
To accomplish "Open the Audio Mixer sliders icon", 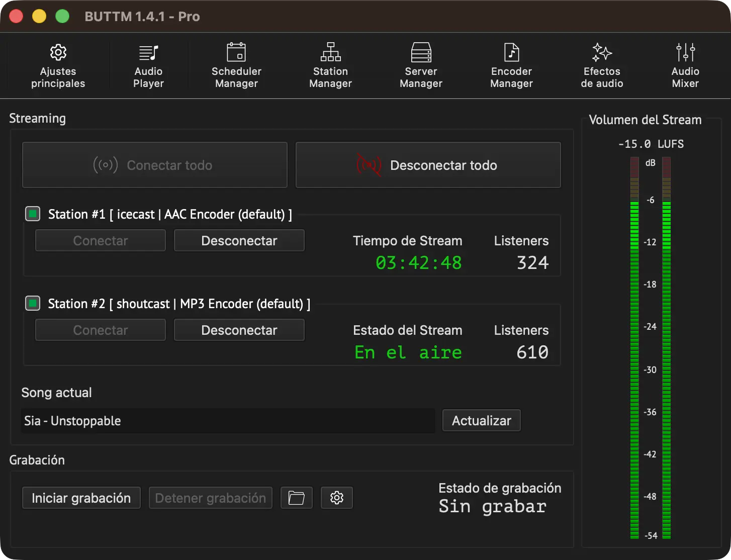I will click(x=685, y=52).
